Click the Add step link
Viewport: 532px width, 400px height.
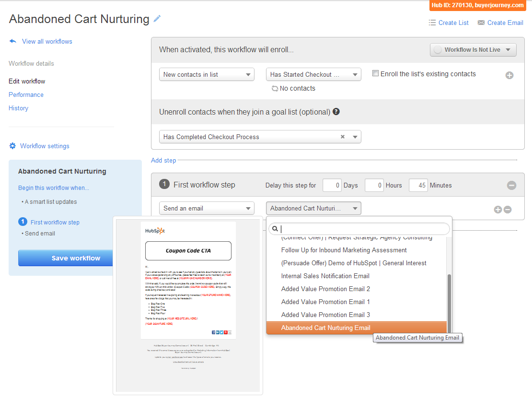(x=163, y=160)
